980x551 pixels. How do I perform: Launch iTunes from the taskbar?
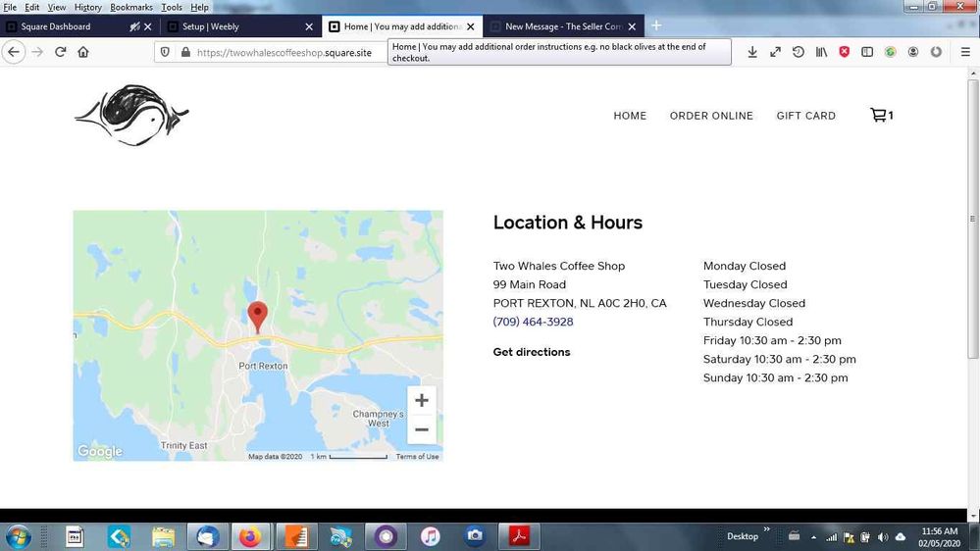pyautogui.click(x=430, y=536)
